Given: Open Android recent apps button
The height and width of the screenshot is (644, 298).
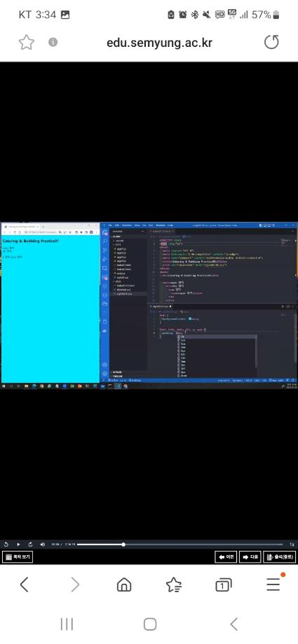Looking at the screenshot, I should point(67,624).
